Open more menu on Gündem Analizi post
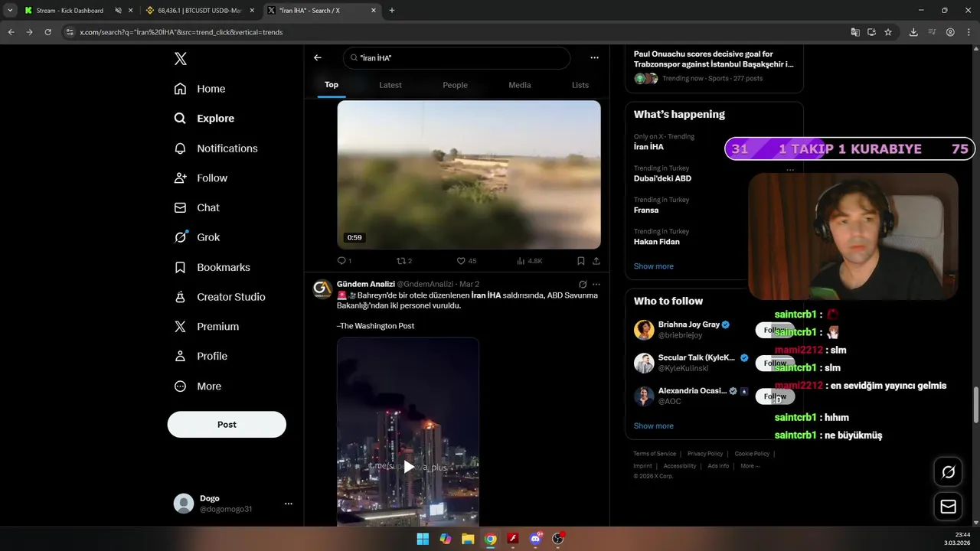980x551 pixels. (x=596, y=284)
